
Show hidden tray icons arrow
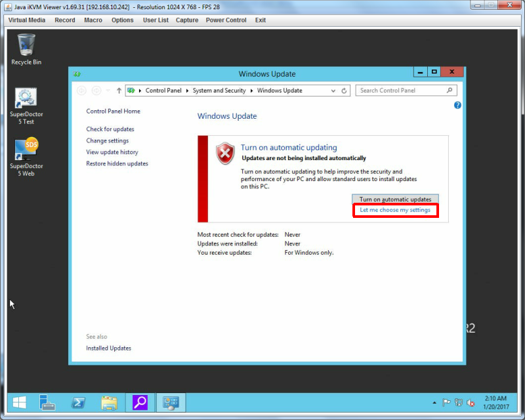[434, 402]
